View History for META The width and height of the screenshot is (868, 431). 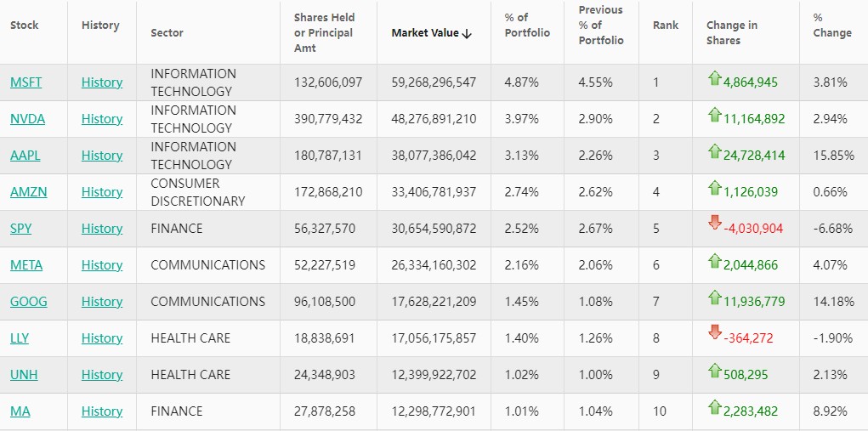(102, 265)
